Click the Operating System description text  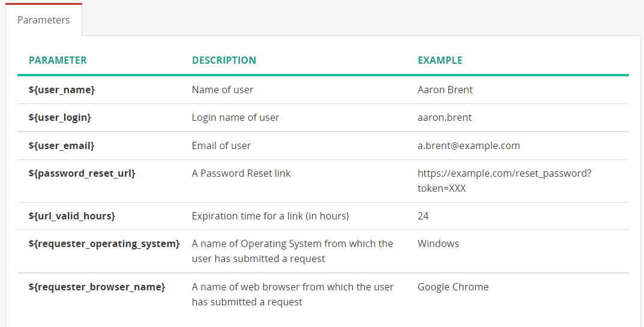(x=292, y=251)
